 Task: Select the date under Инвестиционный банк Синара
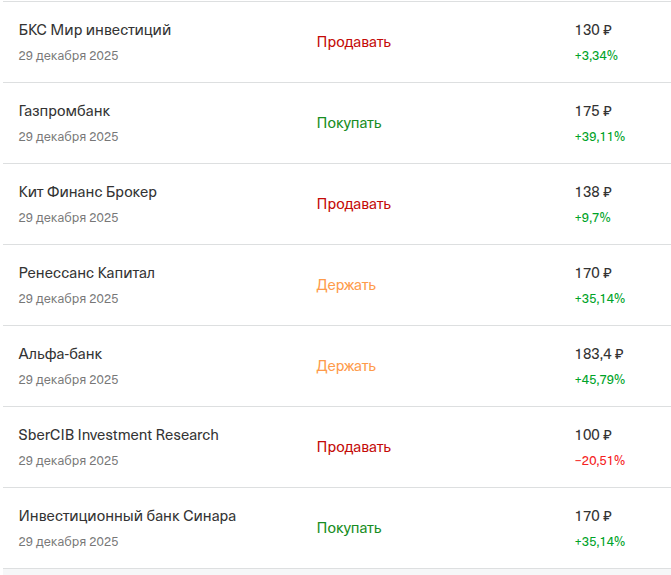click(x=68, y=542)
